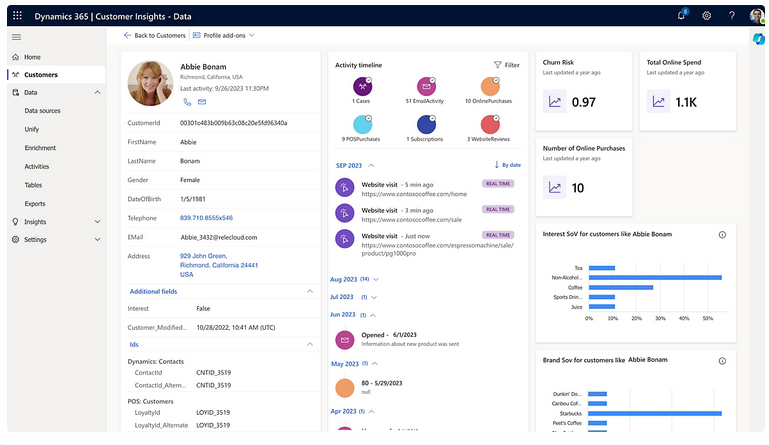Open the settings gear in the header

[x=706, y=15]
